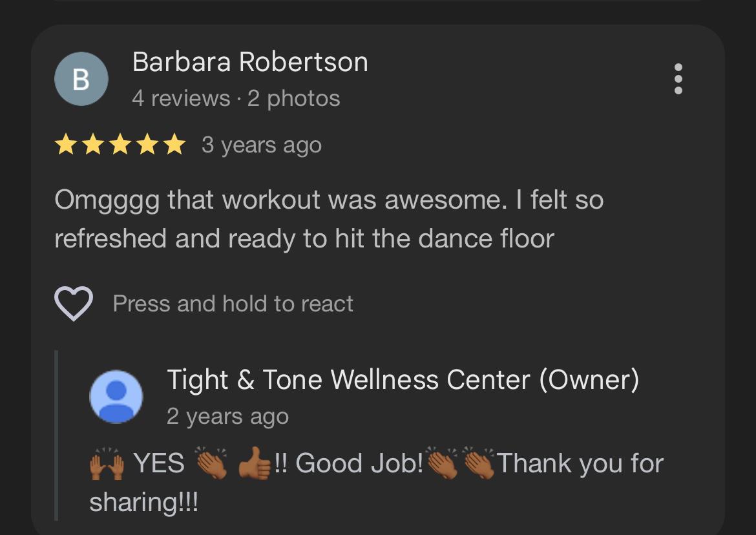Viewport: 756px width, 535px height.
Task: Tap the thumbs up emoji in reply
Action: pos(254,464)
